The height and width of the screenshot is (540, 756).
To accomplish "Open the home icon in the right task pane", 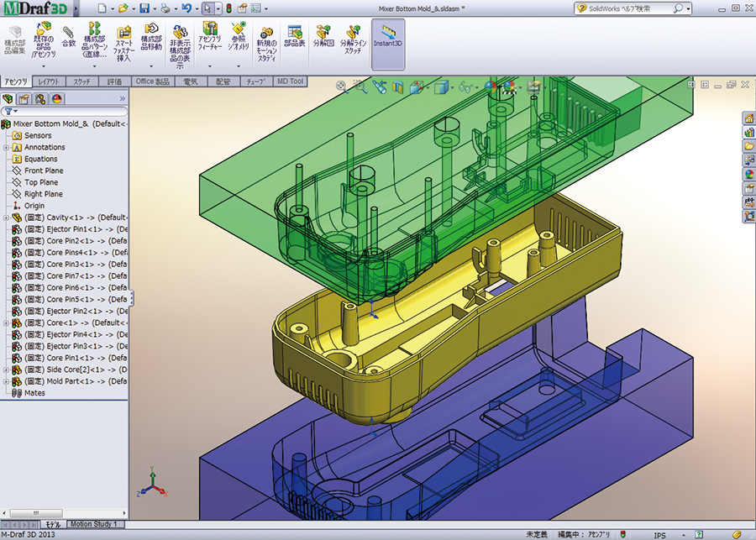I will pos(748,119).
